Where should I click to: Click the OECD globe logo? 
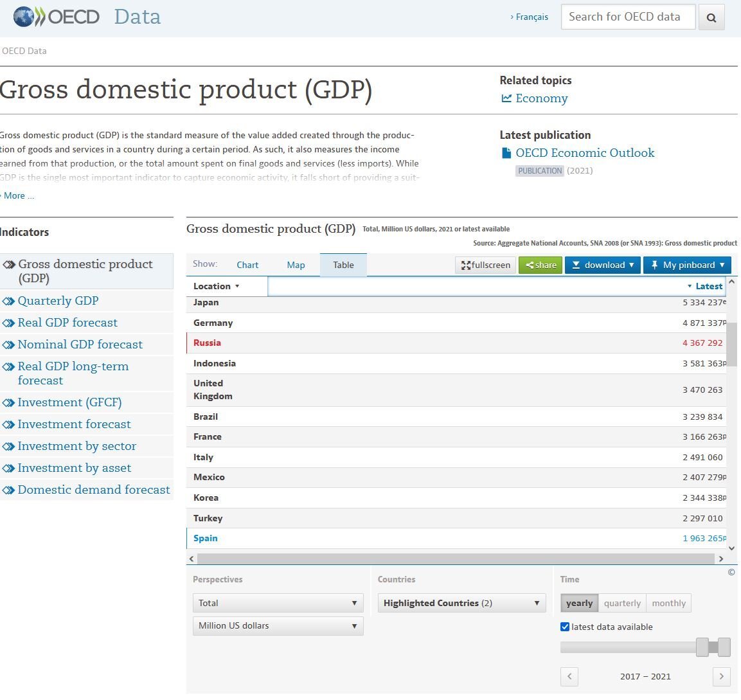click(x=23, y=17)
